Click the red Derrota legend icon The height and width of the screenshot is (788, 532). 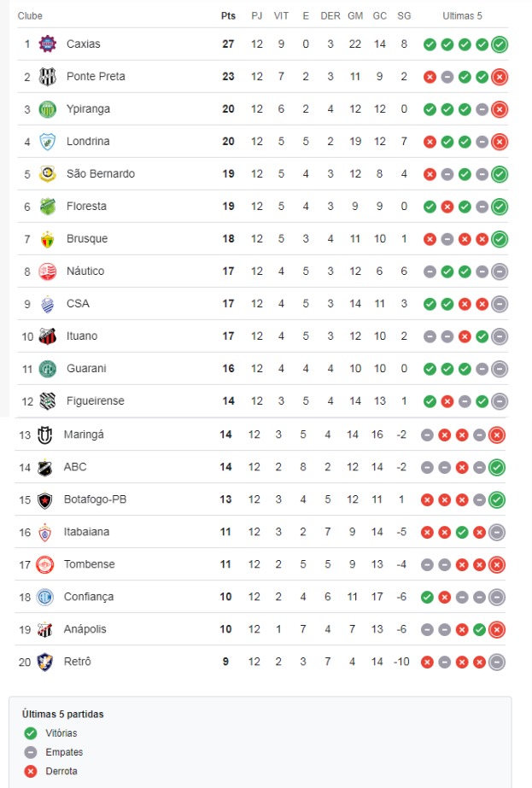click(x=31, y=771)
